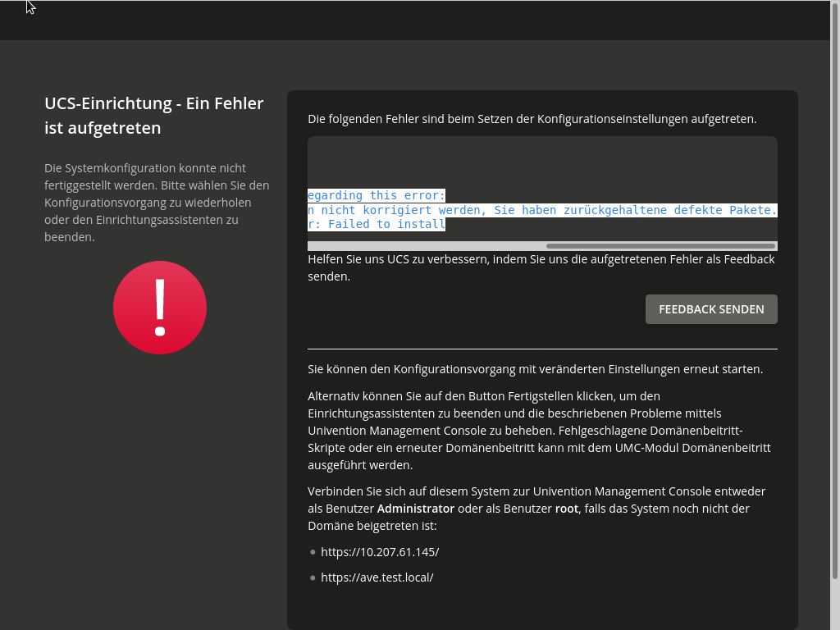Click the "zurückgehaltene defekte Pakete" log line
This screenshot has height=630, width=840.
click(x=541, y=210)
